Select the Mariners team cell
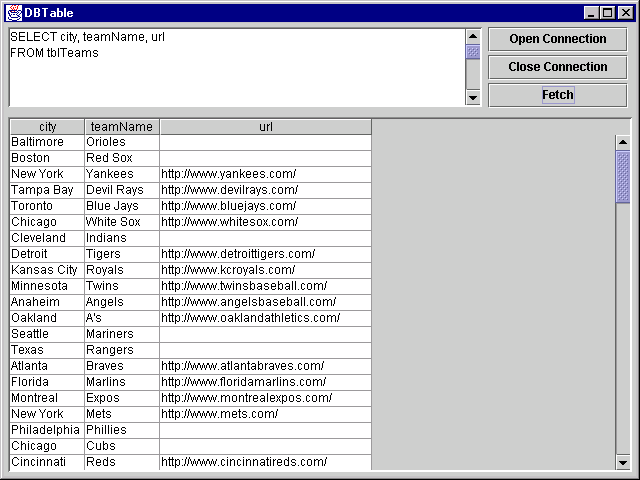The image size is (640, 480). point(122,334)
